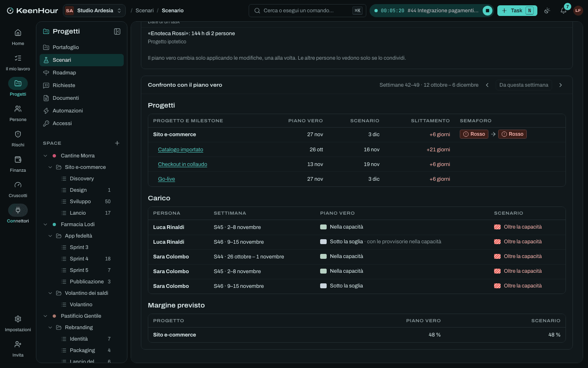
Task: Go to Persone in left rail
Action: coord(18,113)
